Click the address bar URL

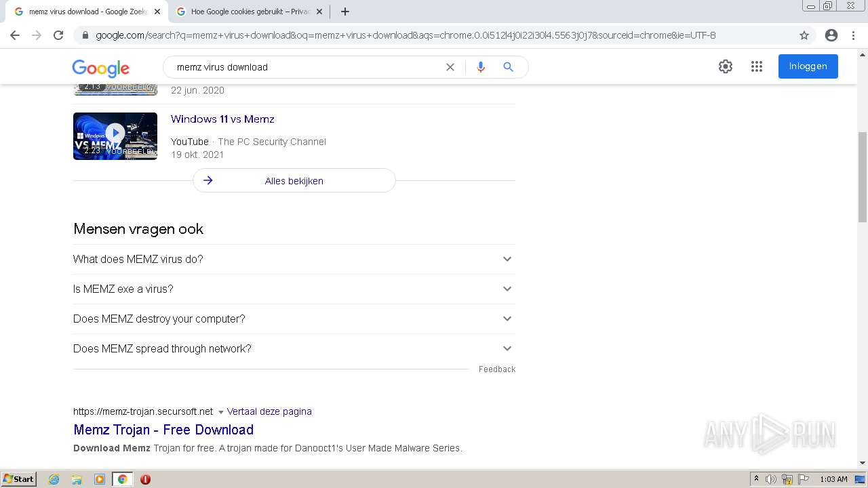click(x=406, y=35)
